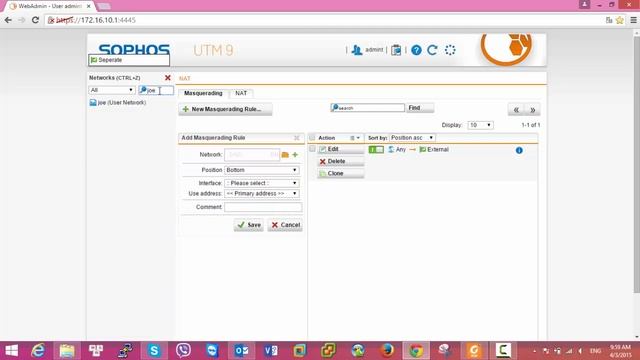Viewport: 640px width, 360px height.
Task: Go to previous page with double-left arrow
Action: coord(516,109)
